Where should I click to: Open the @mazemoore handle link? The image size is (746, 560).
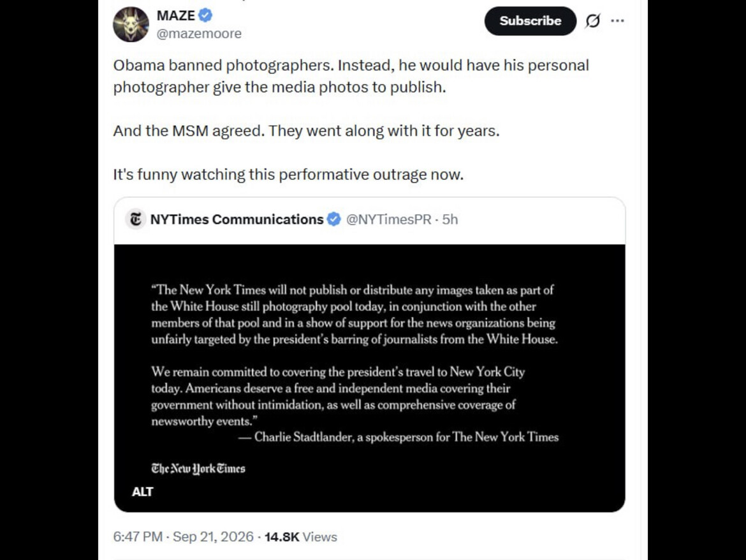[199, 34]
